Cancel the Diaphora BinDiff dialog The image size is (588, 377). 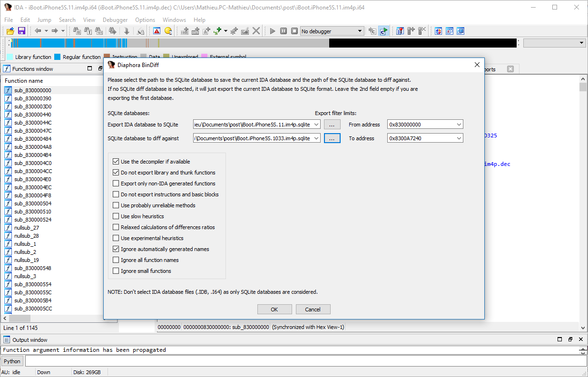(x=313, y=309)
